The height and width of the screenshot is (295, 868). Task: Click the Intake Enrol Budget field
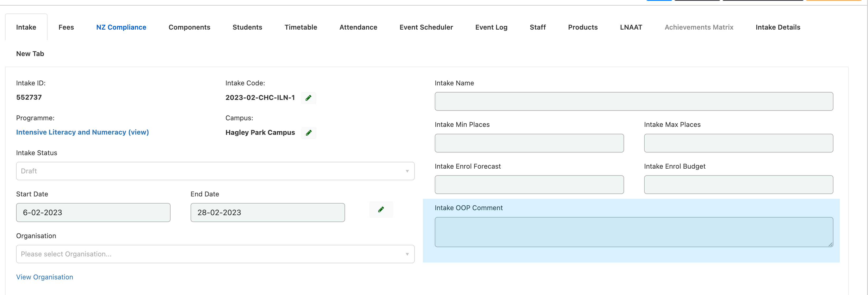point(739,185)
